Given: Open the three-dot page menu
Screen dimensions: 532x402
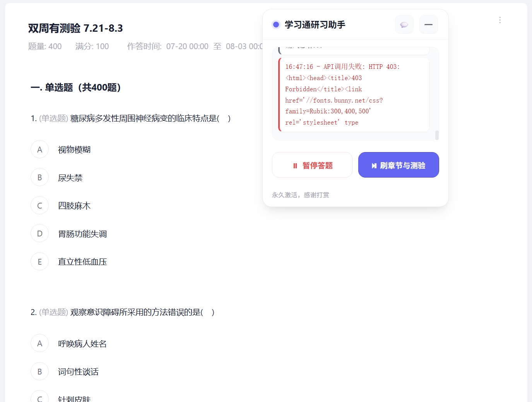Looking at the screenshot, I should pos(500,20).
